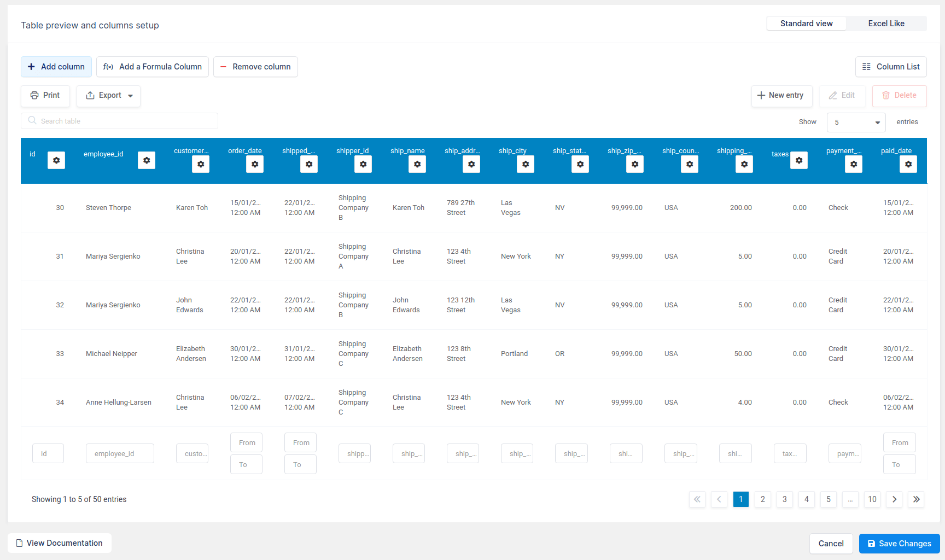This screenshot has width=945, height=560.
Task: Open page 3 of the table
Action: pyautogui.click(x=784, y=499)
